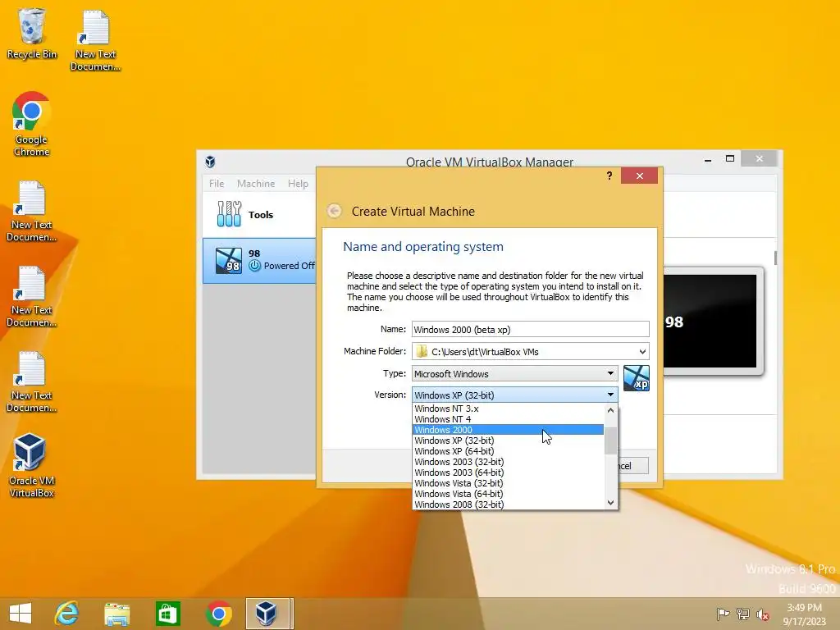Screen dimensions: 840x630
Task: Choose Windows NT 3.x from list
Action: (x=508, y=409)
